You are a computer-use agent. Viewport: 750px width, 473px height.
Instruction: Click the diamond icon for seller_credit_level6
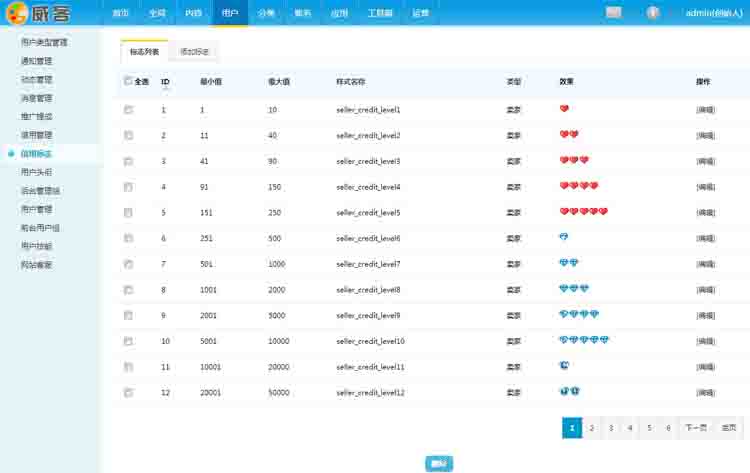(564, 237)
